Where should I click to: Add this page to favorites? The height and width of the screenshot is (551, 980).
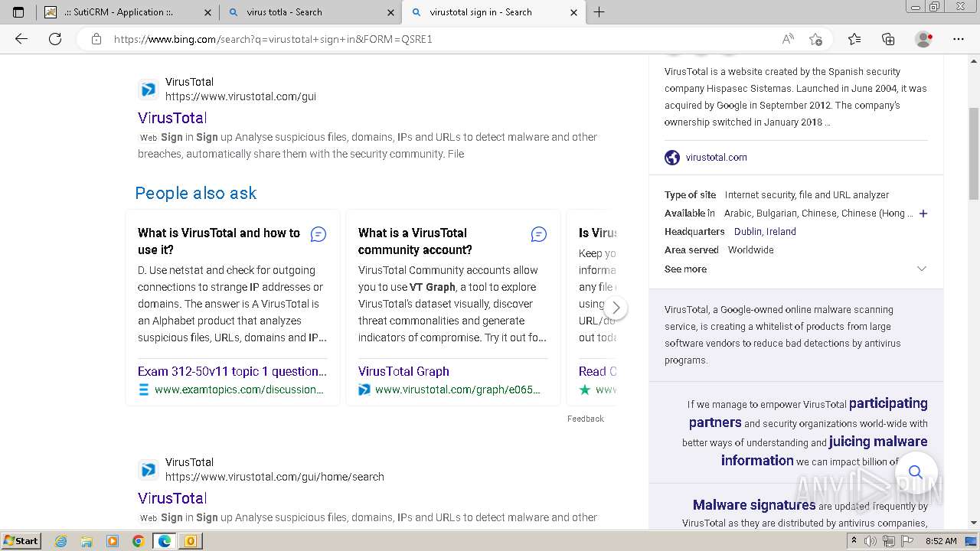815,39
